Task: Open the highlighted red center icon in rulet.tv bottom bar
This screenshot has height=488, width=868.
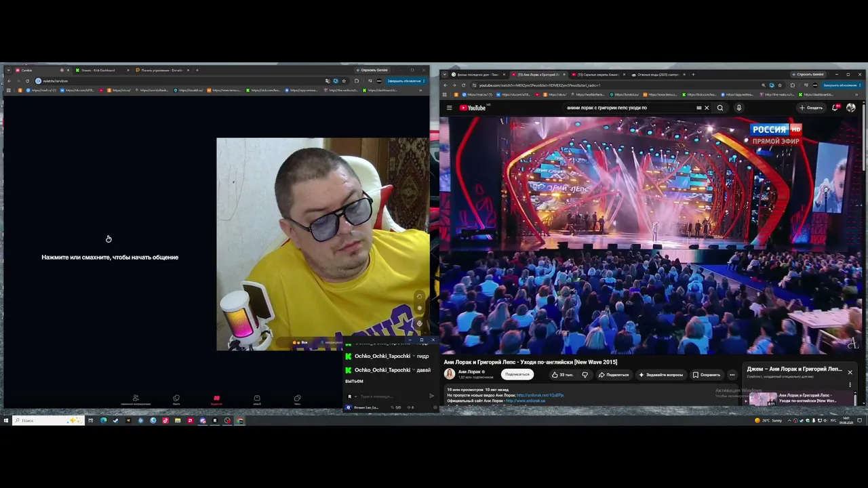Action: click(x=216, y=399)
